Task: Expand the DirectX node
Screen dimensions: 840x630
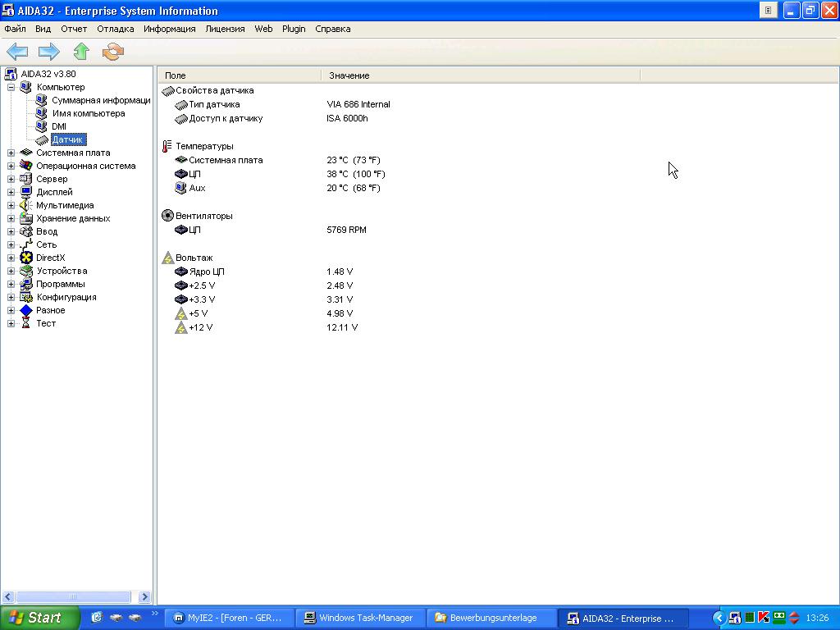Action: tap(11, 258)
